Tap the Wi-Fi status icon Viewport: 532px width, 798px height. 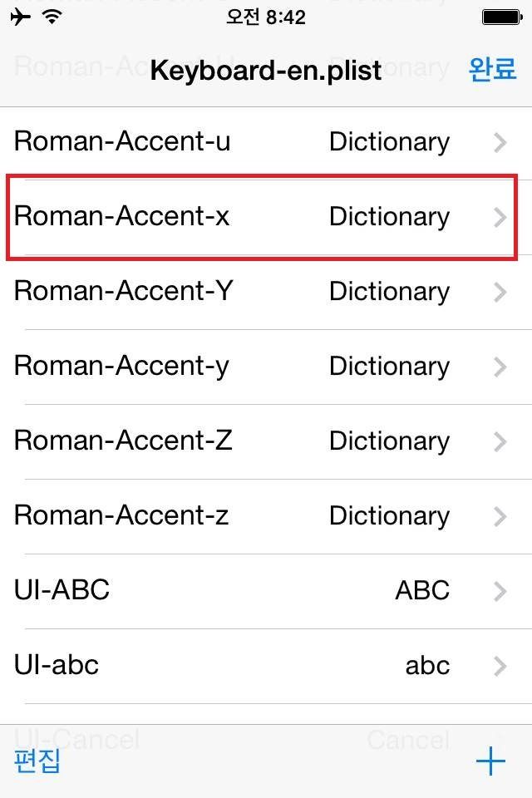tap(52, 17)
